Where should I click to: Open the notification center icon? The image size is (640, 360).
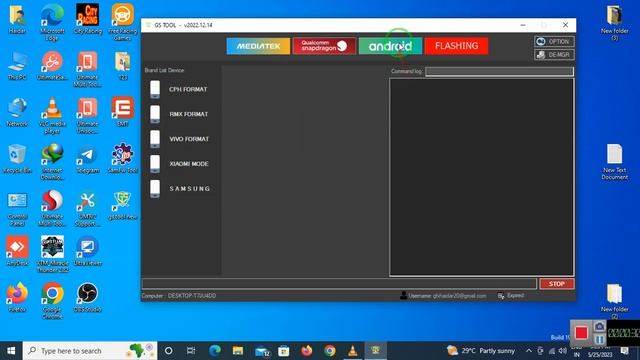click(624, 351)
